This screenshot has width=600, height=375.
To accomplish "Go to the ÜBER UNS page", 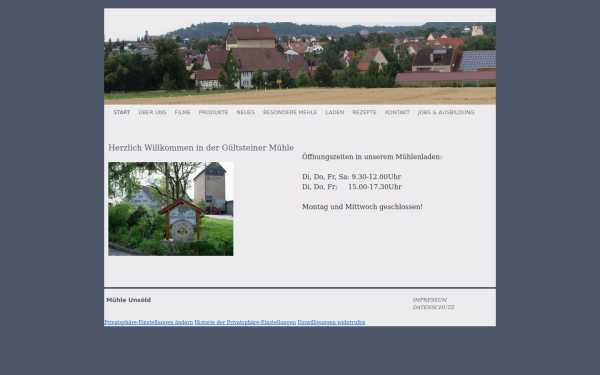I will point(152,112).
